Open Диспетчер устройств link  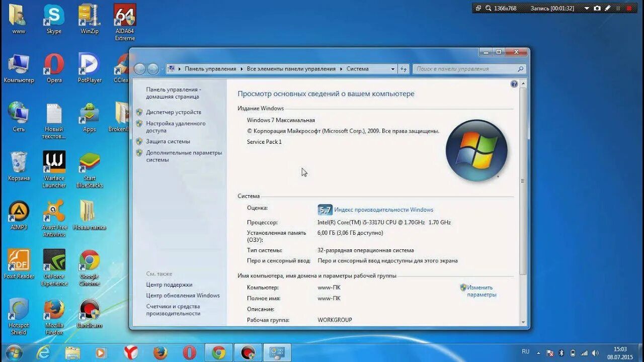pyautogui.click(x=174, y=112)
